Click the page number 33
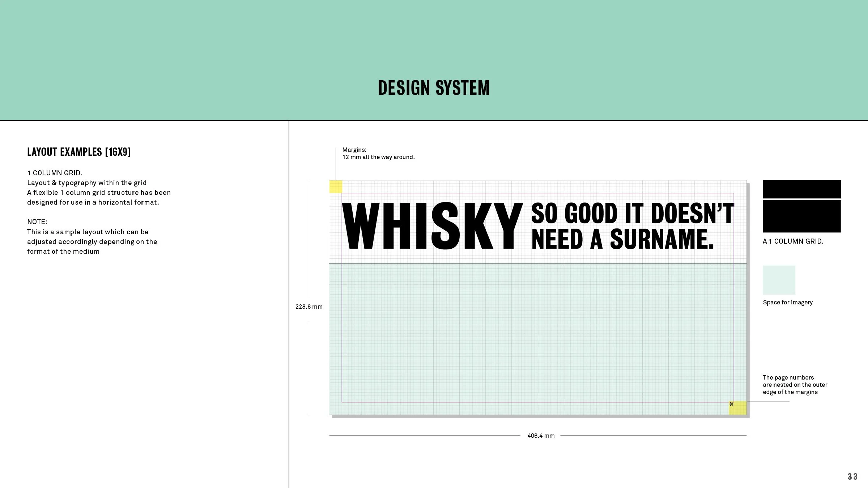The height and width of the screenshot is (488, 868). point(852,476)
